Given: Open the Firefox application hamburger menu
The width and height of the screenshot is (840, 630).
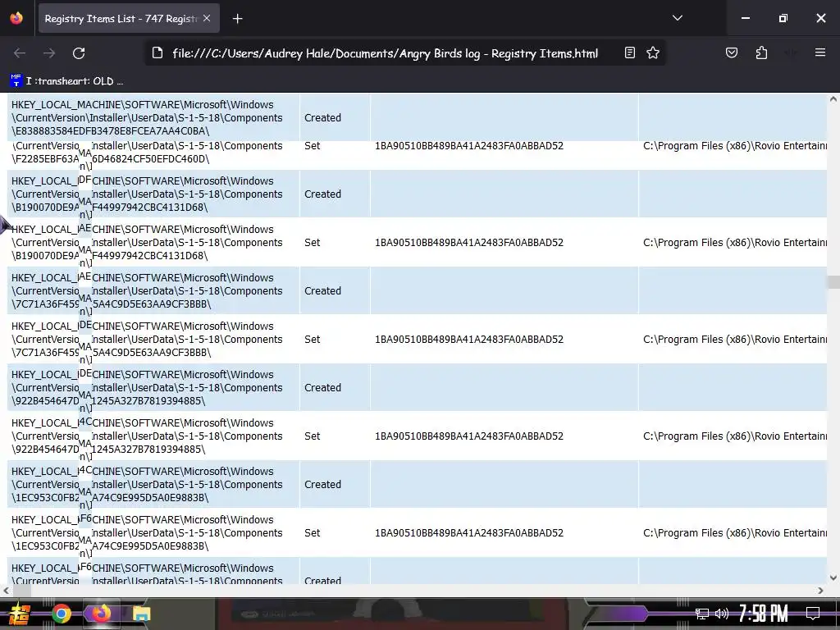Looking at the screenshot, I should click(820, 52).
